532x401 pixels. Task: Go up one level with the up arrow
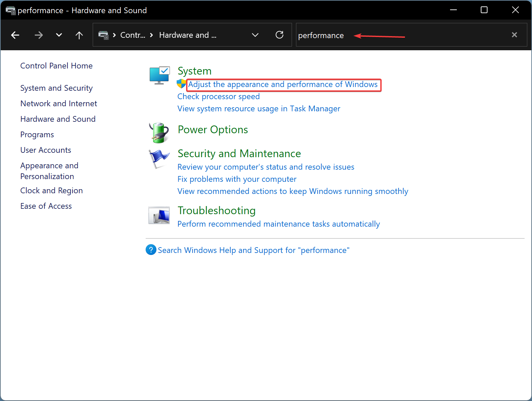pos(79,35)
